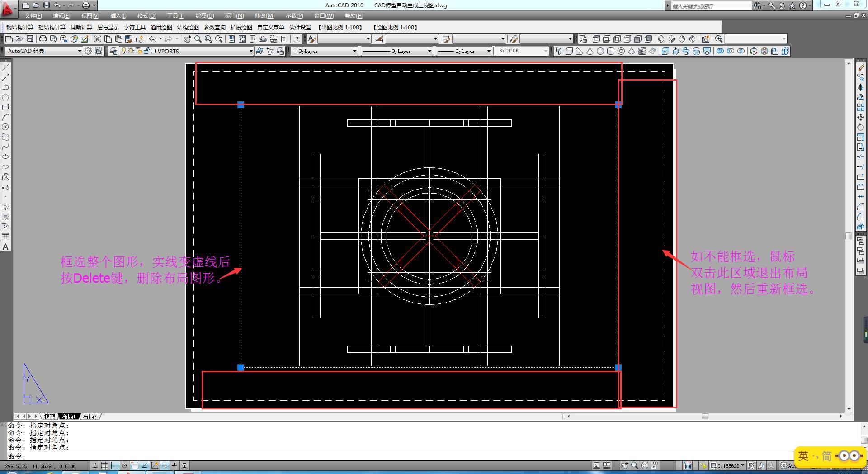Create a 3D Cone solid
The width and height of the screenshot is (868, 474).
click(x=590, y=51)
